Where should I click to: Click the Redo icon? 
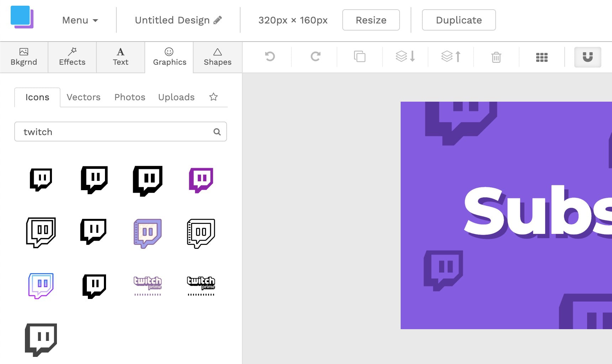pyautogui.click(x=315, y=57)
